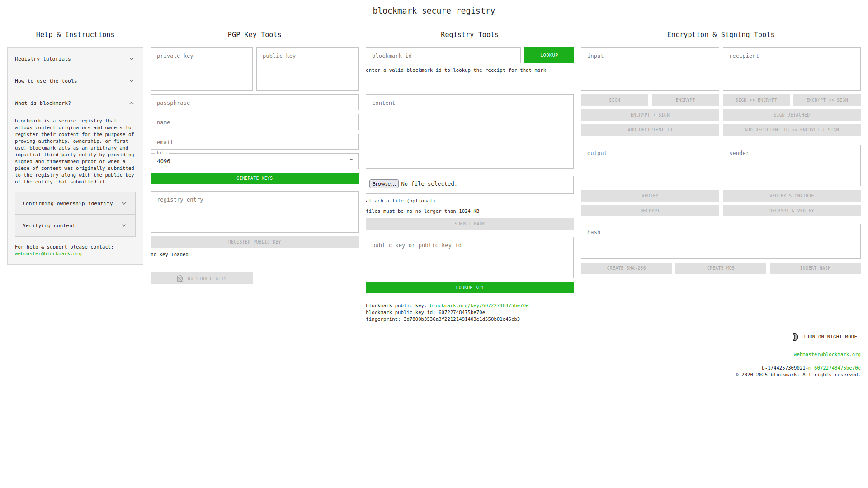Viewport: 868px width, 488px height.
Task: Focus the passphrase field
Action: [x=254, y=103]
